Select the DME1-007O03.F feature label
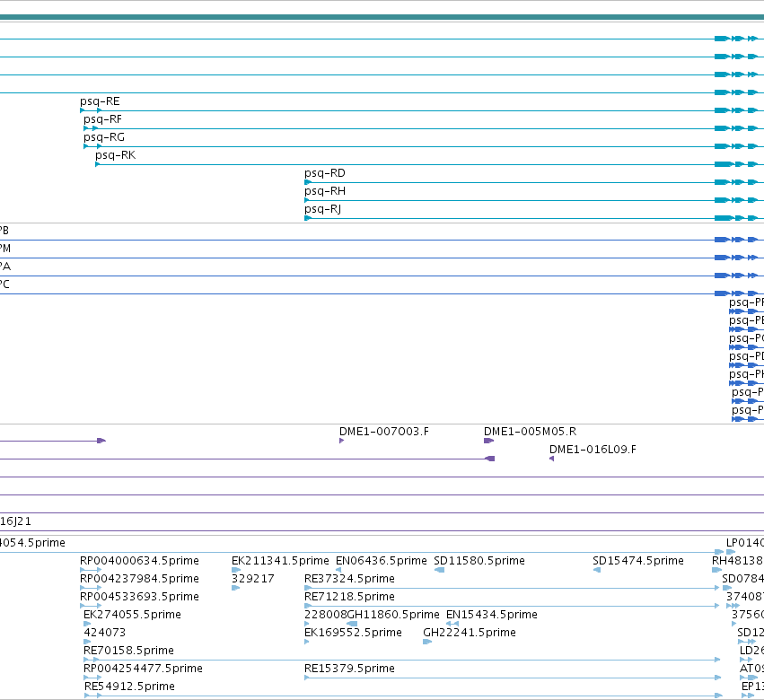Image resolution: width=764 pixels, height=700 pixels. point(384,432)
